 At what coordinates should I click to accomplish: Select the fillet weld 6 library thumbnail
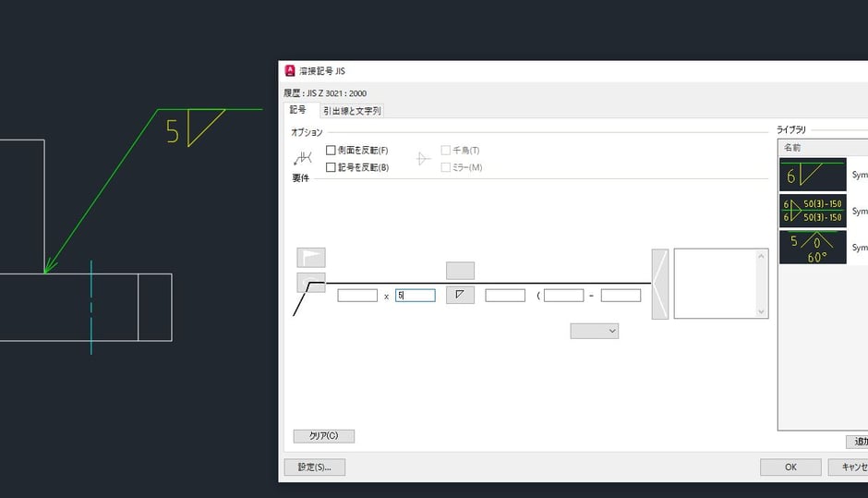813,175
